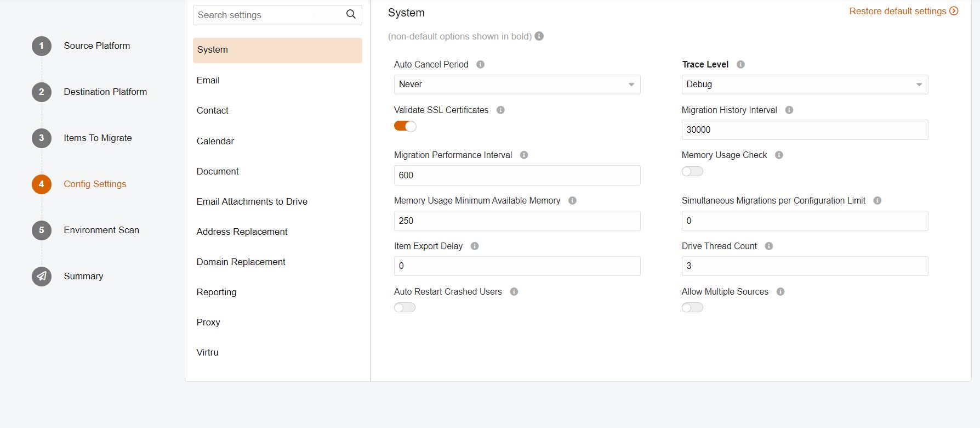Click step 2 circle for Destination Platform
Screen dimensions: 980x428
pos(42,92)
